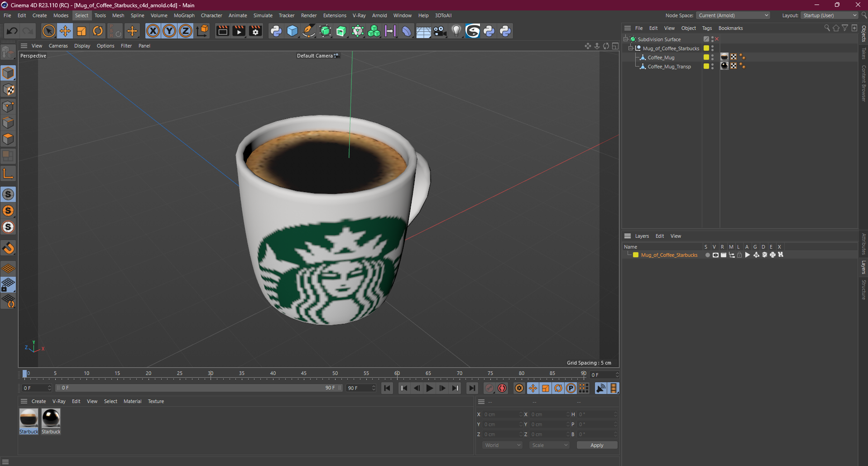Click the Cloner MoGraph icon
Screen dimensions: 868x466
[x=374, y=31]
